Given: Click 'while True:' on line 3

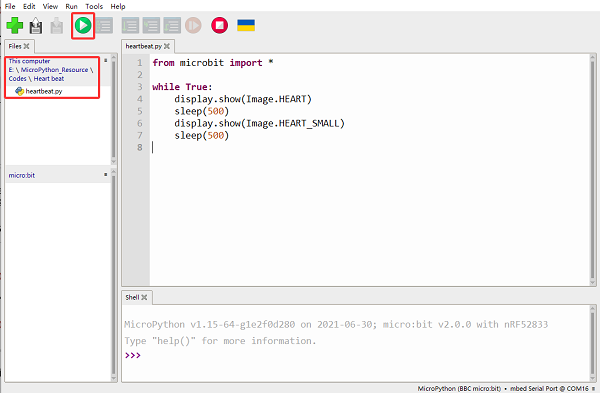Looking at the screenshot, I should coord(182,87).
